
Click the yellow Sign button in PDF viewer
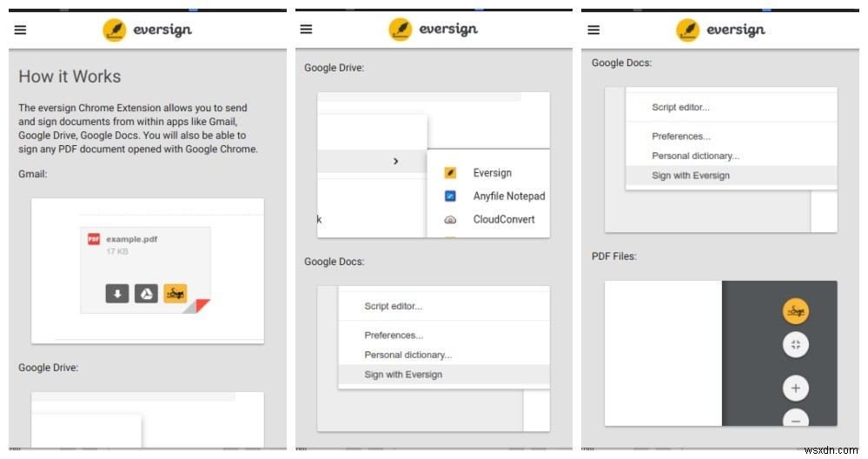(796, 310)
